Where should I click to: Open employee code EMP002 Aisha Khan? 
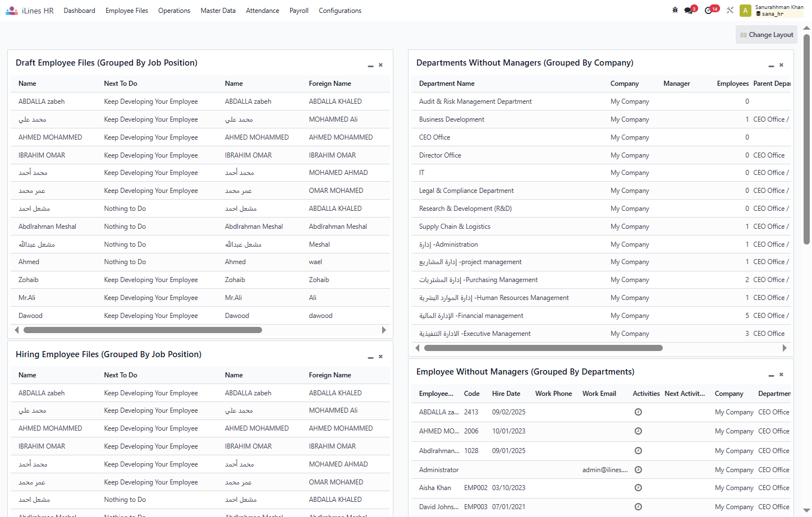(x=476, y=488)
